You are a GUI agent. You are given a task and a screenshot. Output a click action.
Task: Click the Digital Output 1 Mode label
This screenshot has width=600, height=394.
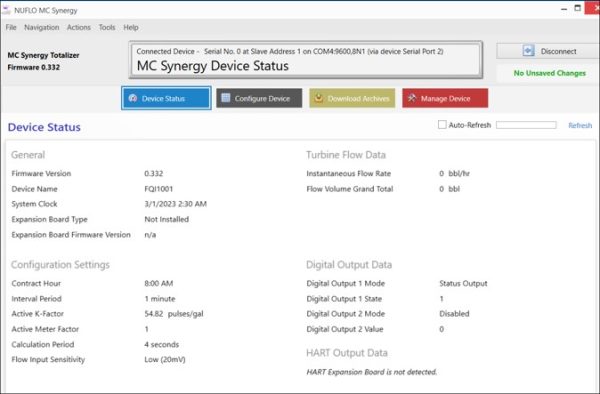tap(346, 283)
